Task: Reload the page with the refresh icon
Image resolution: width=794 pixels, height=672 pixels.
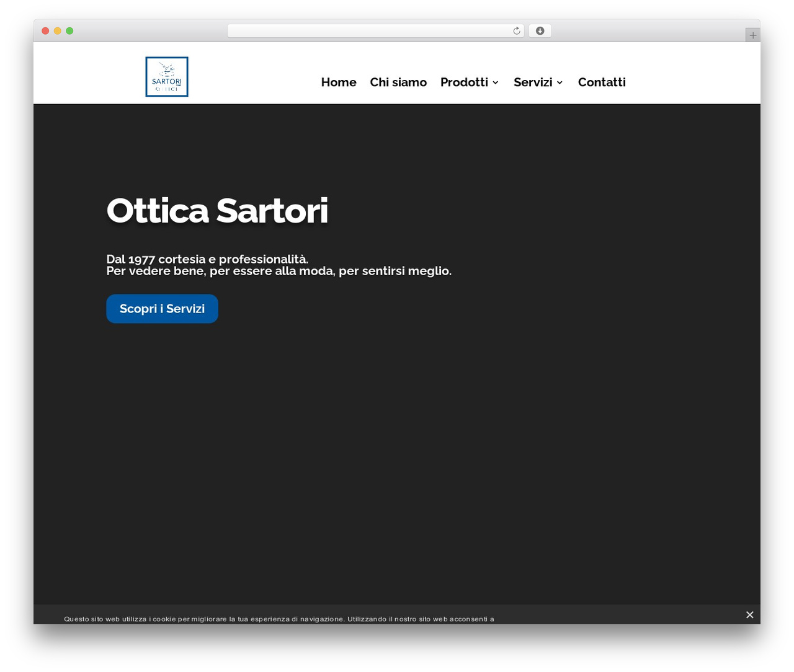Action: pos(517,31)
